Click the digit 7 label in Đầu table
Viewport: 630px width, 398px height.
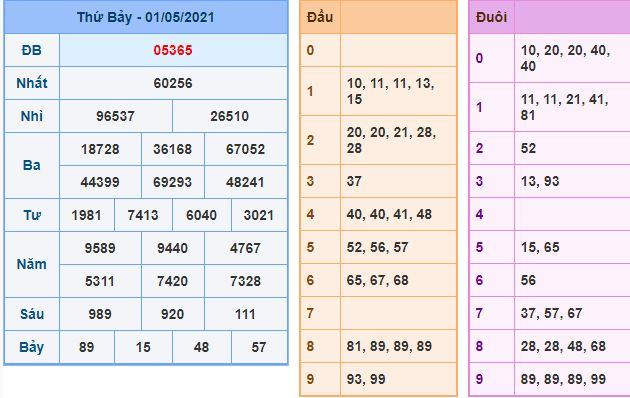pos(310,313)
